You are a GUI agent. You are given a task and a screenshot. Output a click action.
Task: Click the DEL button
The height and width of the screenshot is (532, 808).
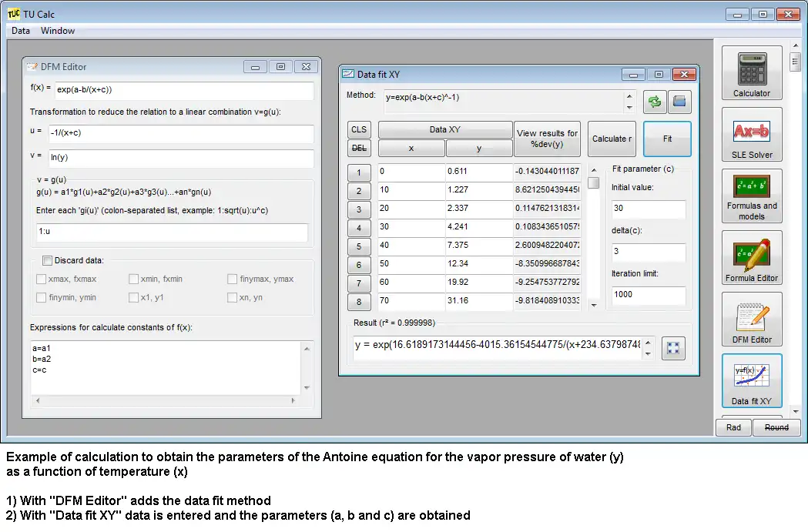click(359, 148)
